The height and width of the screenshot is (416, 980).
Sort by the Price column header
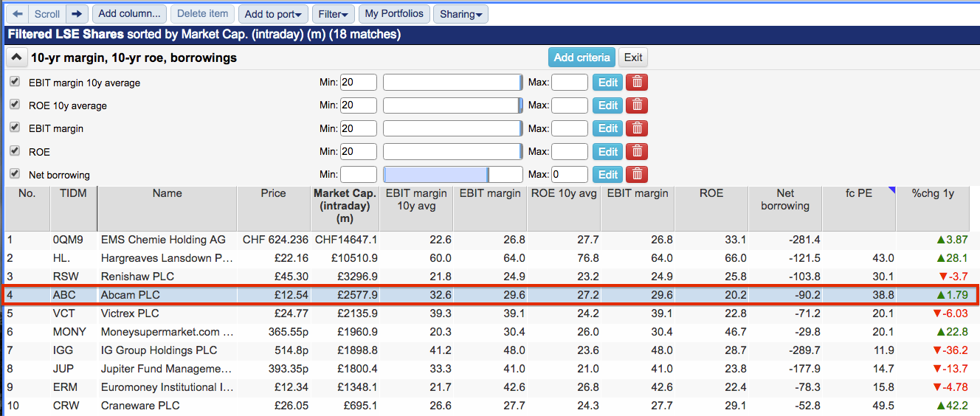[273, 208]
